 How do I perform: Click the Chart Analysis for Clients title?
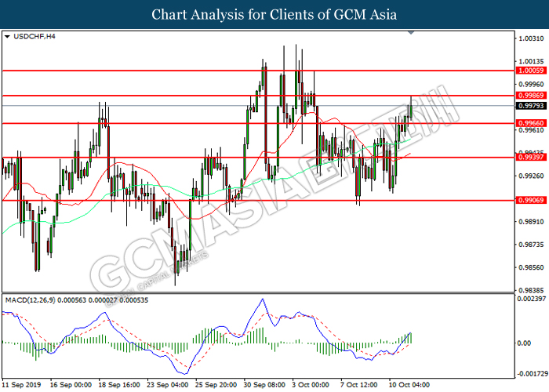pyautogui.click(x=274, y=14)
